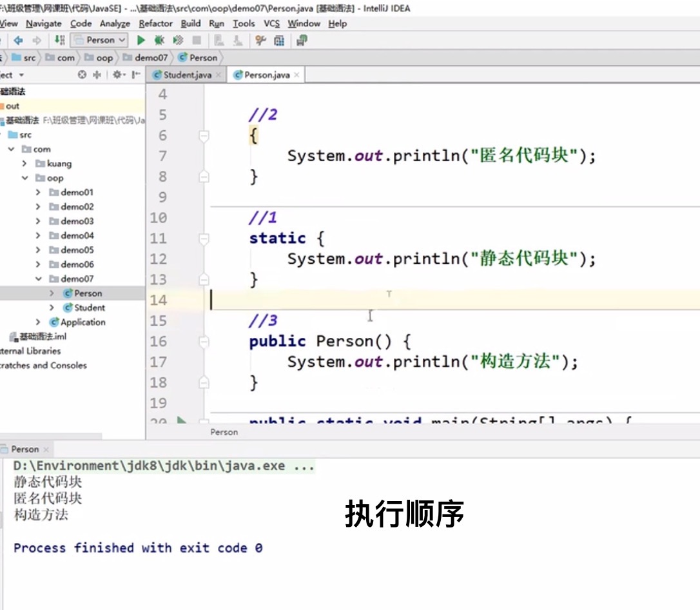Open the Window menu
Image resolution: width=700 pixels, height=610 pixels.
304,24
